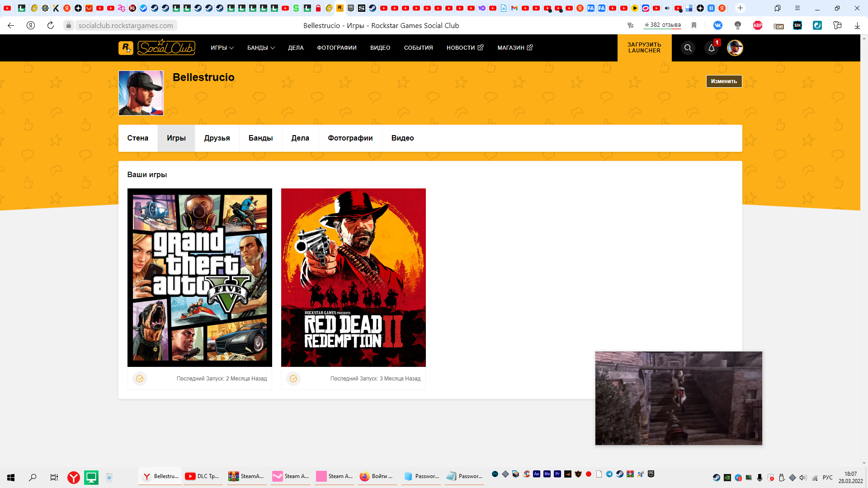This screenshot has height=488, width=868.
Task: Open Windows taskbar search
Action: (33, 477)
